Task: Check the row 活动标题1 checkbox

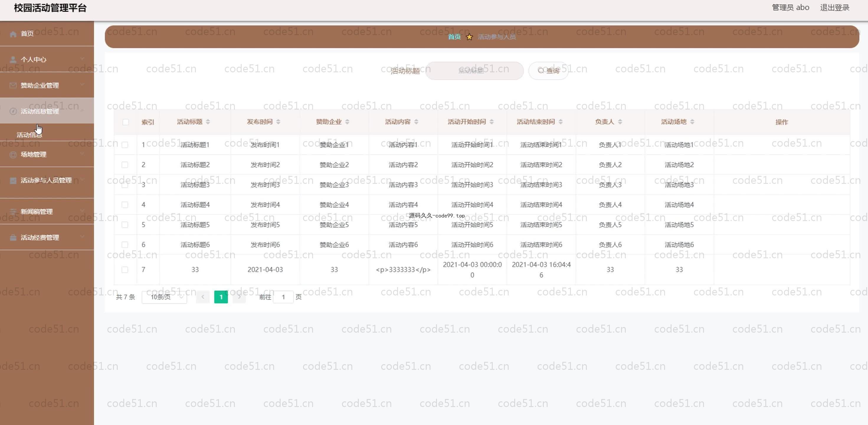Action: coord(125,145)
